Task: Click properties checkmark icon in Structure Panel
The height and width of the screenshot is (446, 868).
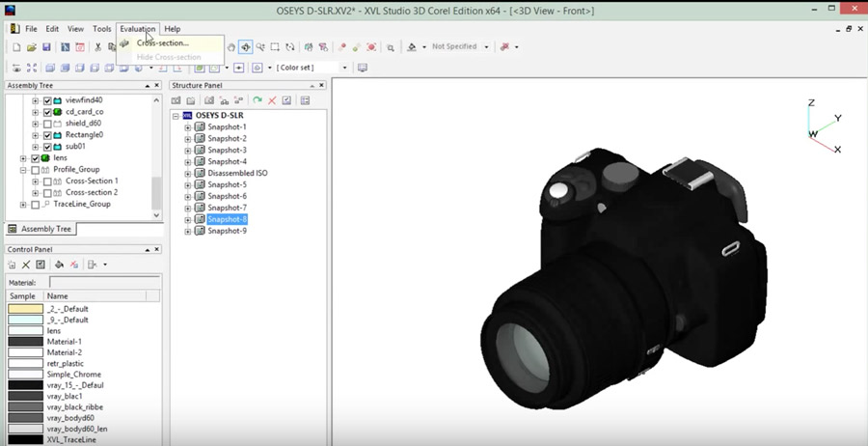Action: [x=286, y=100]
